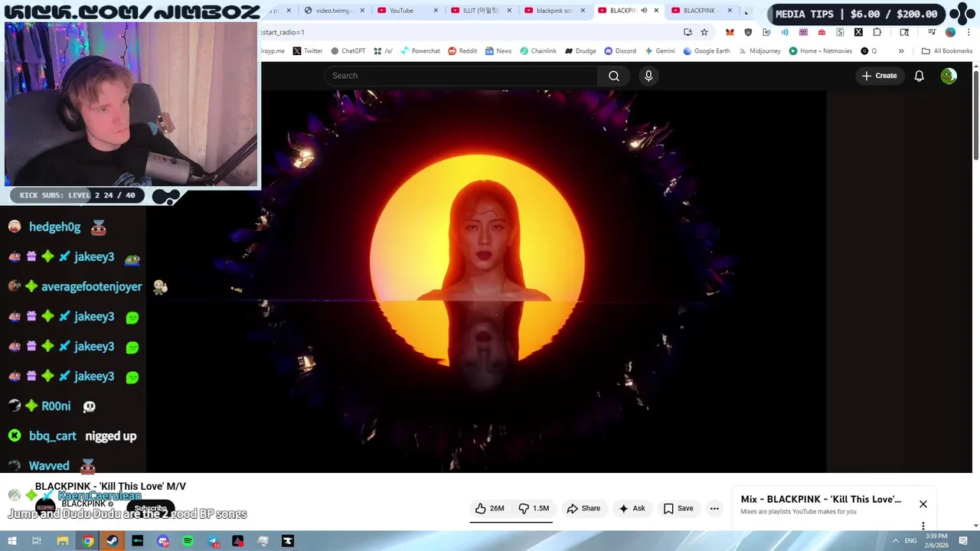Open Task View from the taskbar
The height and width of the screenshot is (551, 980).
36,541
